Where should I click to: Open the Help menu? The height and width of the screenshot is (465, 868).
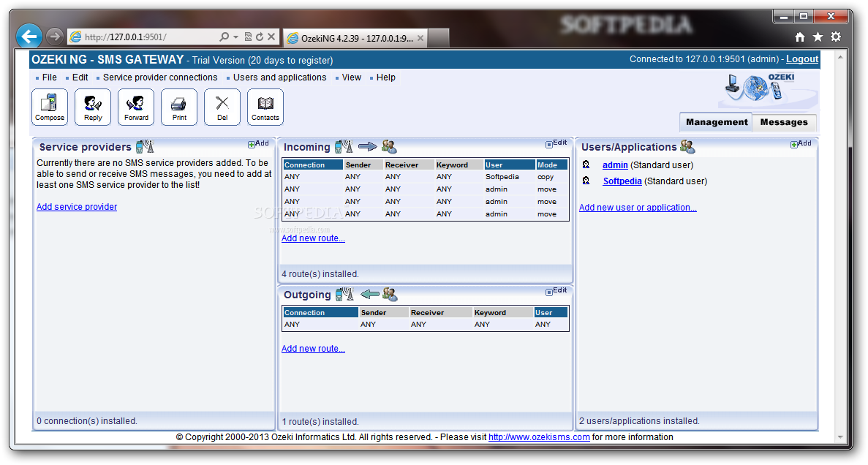(386, 77)
